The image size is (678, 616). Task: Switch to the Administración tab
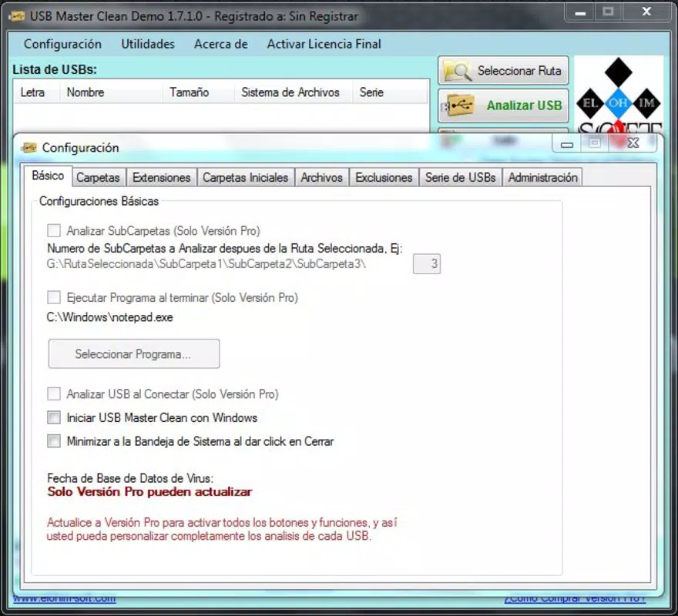542,177
